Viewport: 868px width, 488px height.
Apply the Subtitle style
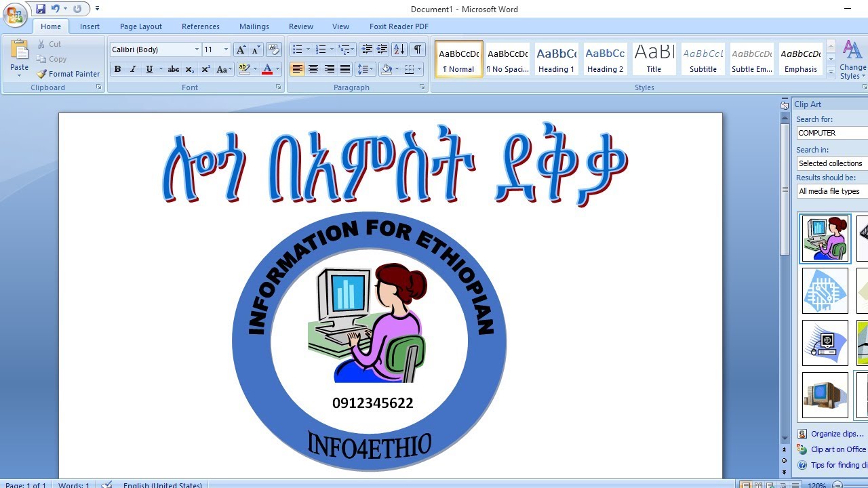pyautogui.click(x=703, y=59)
